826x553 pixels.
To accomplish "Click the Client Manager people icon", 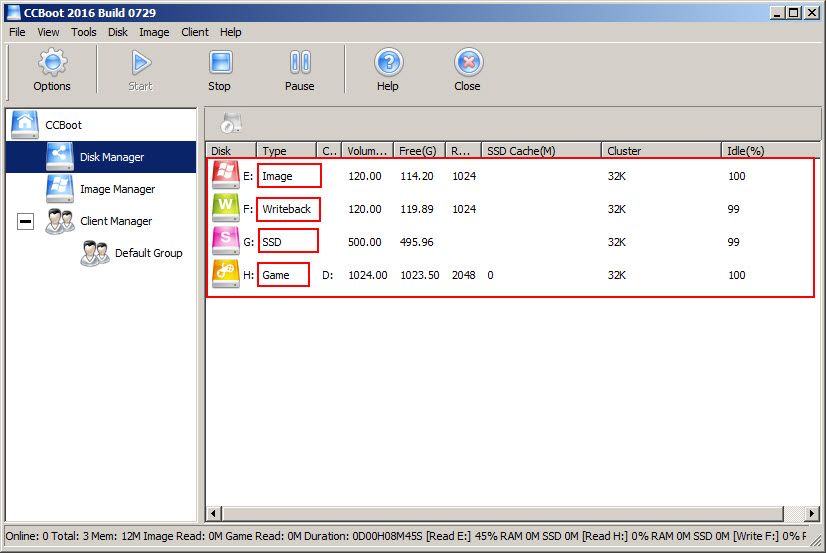I will [60, 221].
